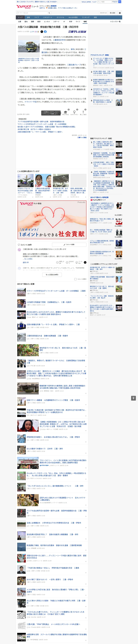Screen dimensions: 138x644
Task: Click the 三重テレビ放送 logo
Action: 77,32
